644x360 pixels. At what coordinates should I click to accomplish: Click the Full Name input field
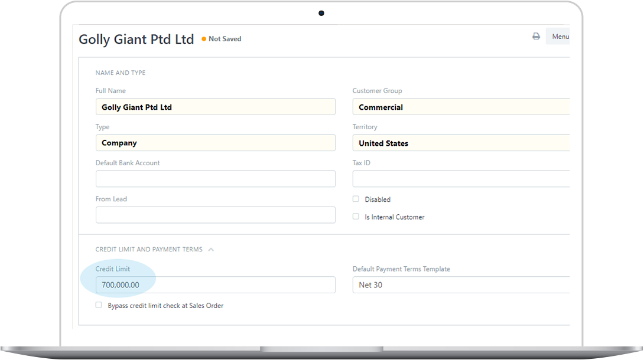click(215, 107)
